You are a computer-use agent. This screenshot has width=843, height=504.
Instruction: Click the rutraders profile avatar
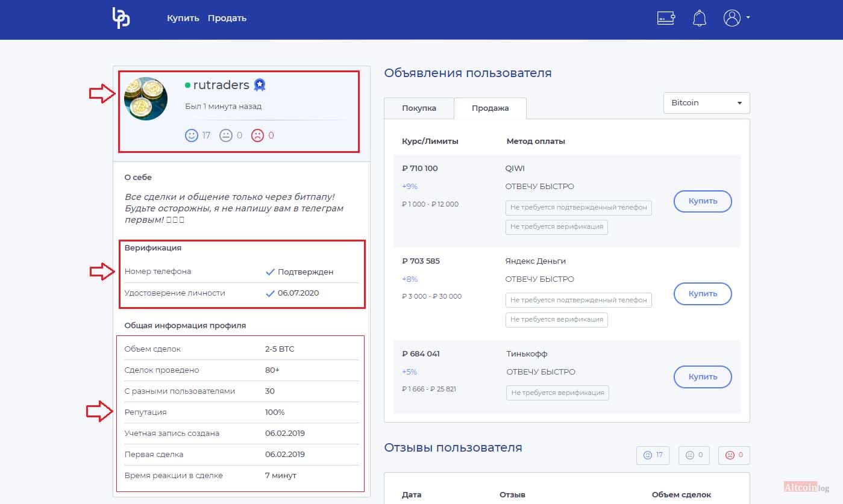[x=146, y=99]
